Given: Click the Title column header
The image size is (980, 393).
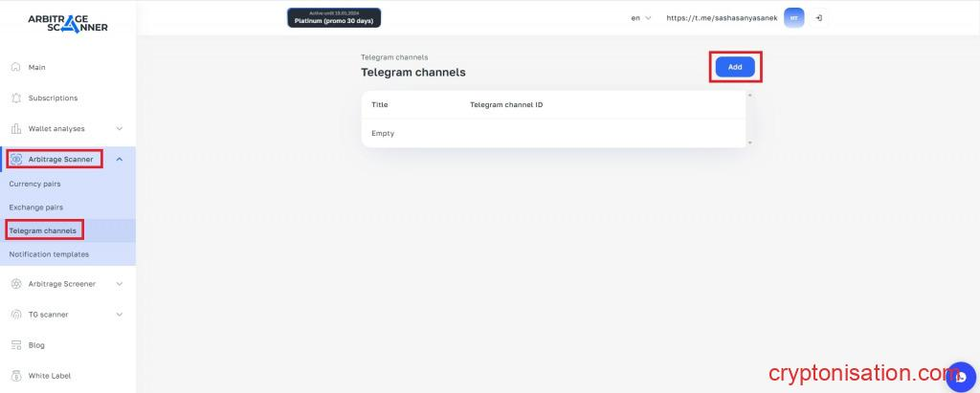Looking at the screenshot, I should tap(379, 105).
